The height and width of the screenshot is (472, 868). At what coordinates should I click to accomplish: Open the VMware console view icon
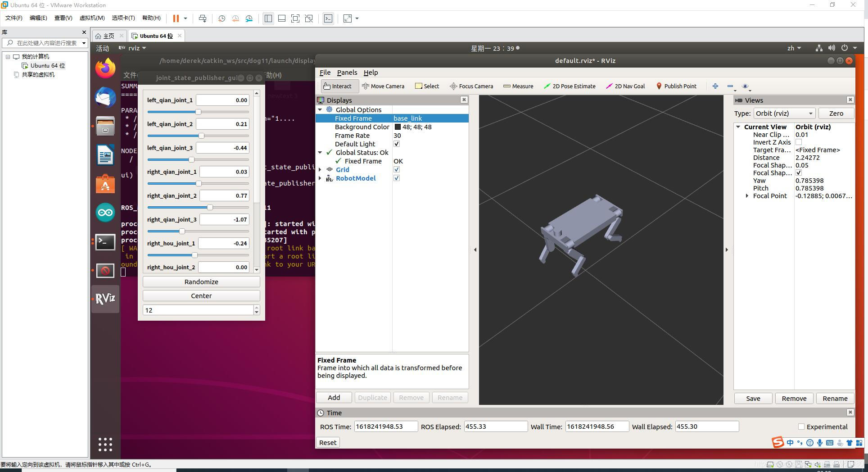click(328, 18)
